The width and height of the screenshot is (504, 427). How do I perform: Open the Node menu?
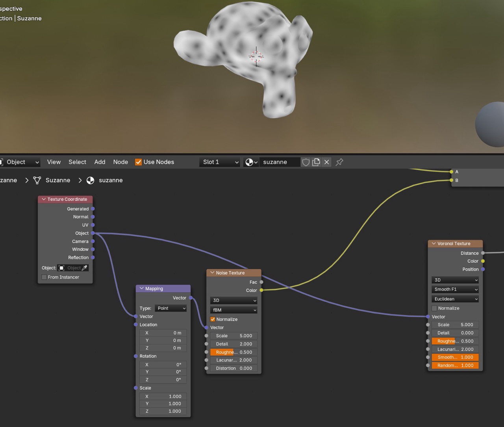(120, 162)
